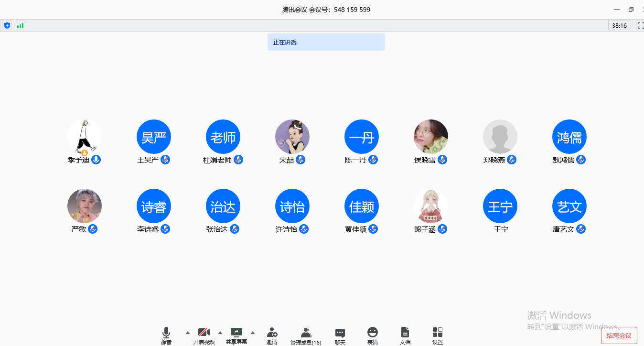
Task: Open the Documents icon
Action: point(405,335)
